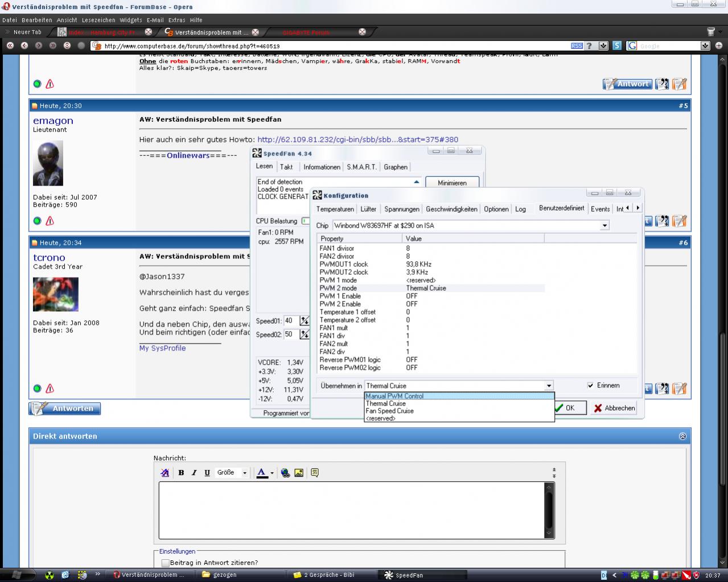Open the Datei menu
Image resolution: width=728 pixels, height=582 pixels.
pyautogui.click(x=10, y=20)
